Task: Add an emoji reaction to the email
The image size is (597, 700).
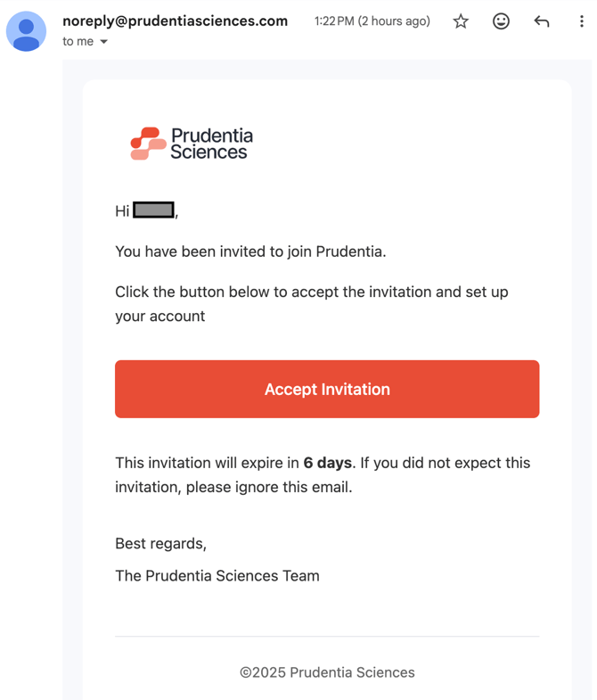Action: tap(502, 21)
